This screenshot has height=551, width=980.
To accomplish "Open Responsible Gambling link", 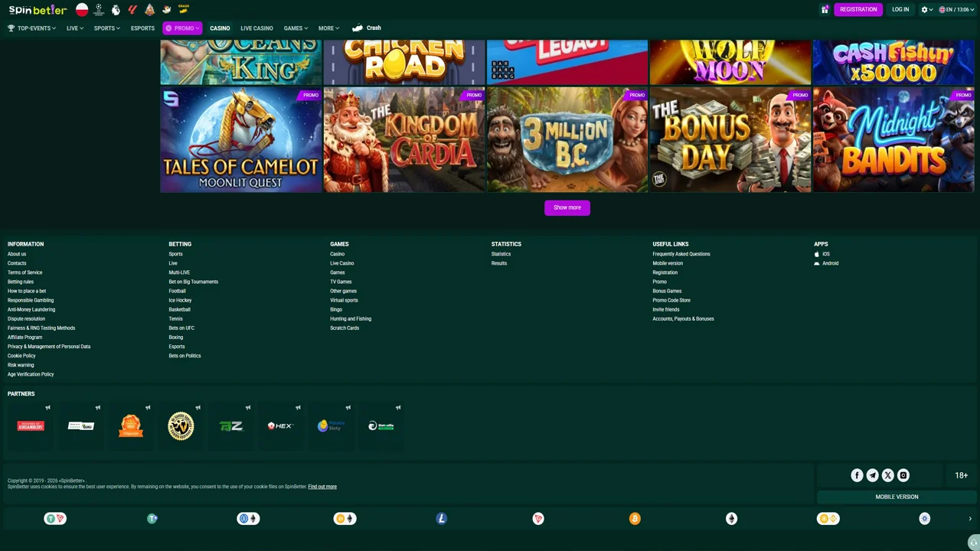I will click(31, 300).
